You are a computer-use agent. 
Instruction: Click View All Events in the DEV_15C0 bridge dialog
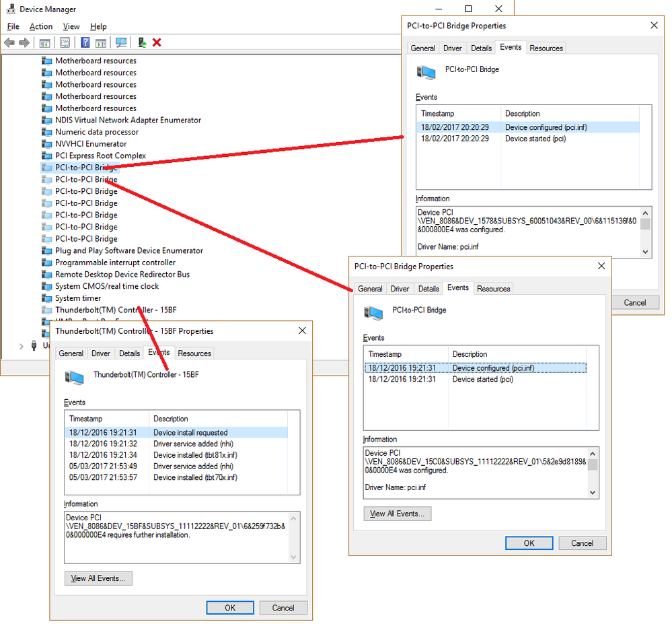click(x=398, y=514)
